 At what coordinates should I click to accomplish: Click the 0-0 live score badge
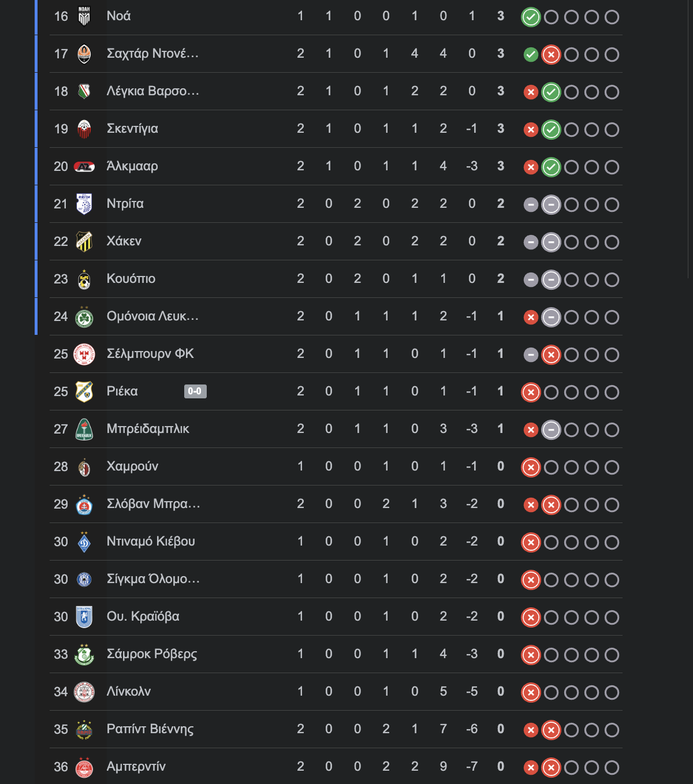tap(195, 391)
